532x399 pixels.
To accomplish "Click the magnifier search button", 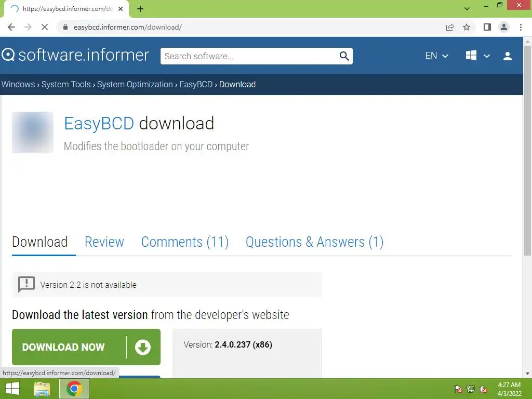I will (344, 56).
